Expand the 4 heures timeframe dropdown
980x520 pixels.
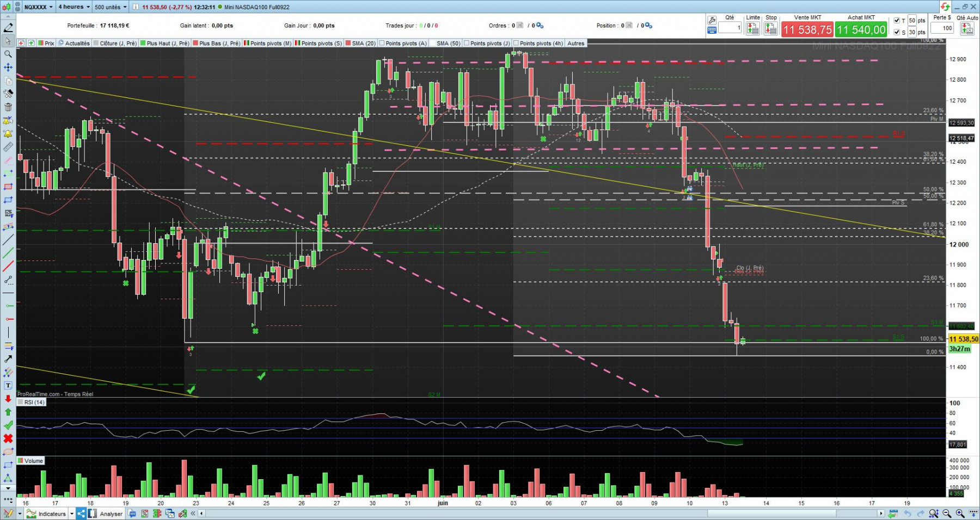74,7
